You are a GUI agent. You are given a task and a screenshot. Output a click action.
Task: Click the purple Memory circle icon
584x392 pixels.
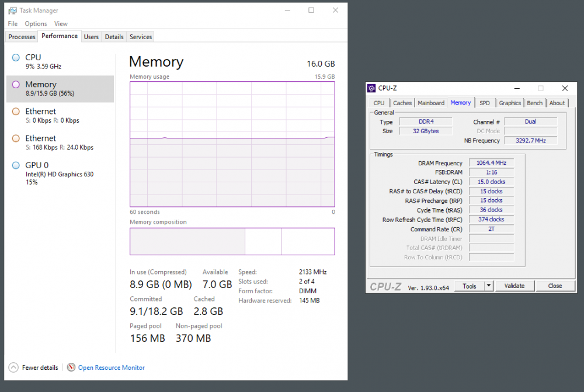click(x=16, y=84)
